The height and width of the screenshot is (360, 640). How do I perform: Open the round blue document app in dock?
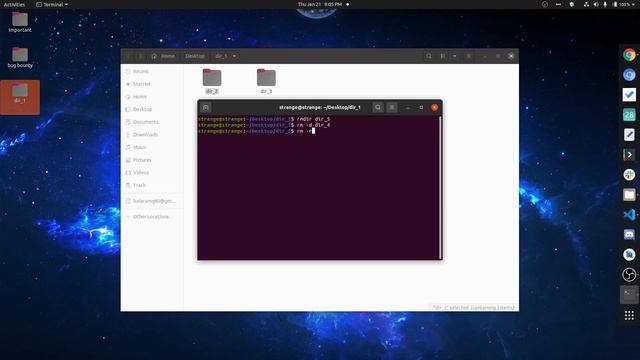coord(629,255)
